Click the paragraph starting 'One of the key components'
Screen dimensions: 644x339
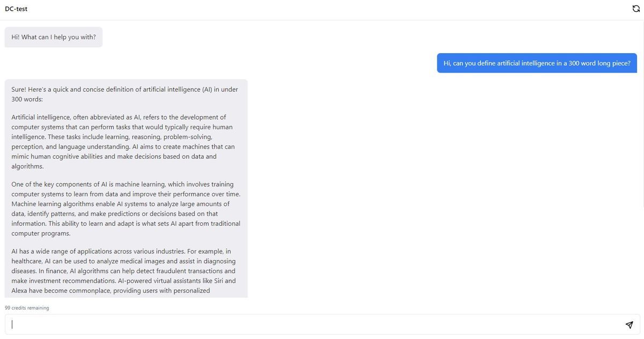(x=126, y=209)
